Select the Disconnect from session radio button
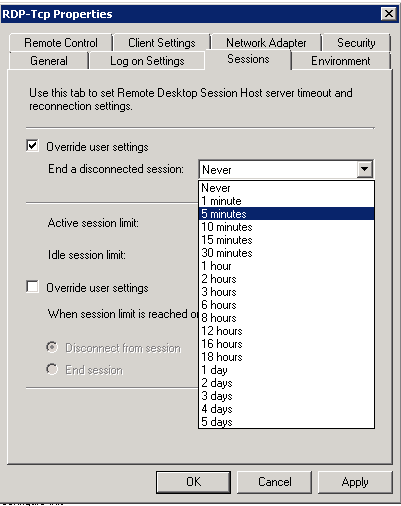Viewport: 401px width, 506px height. click(x=52, y=347)
